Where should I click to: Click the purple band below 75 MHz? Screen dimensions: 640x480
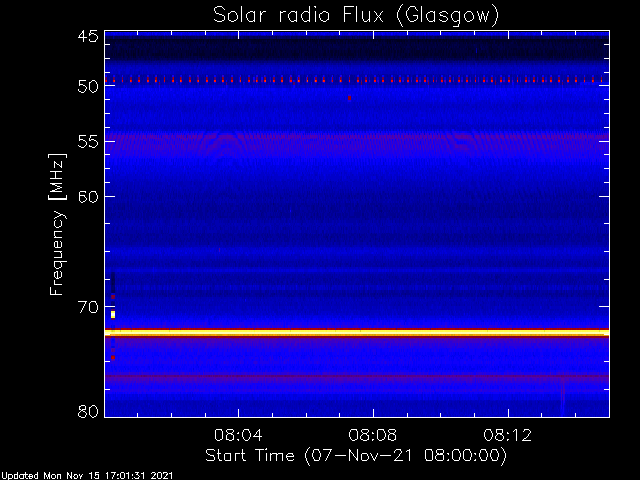pos(357,378)
